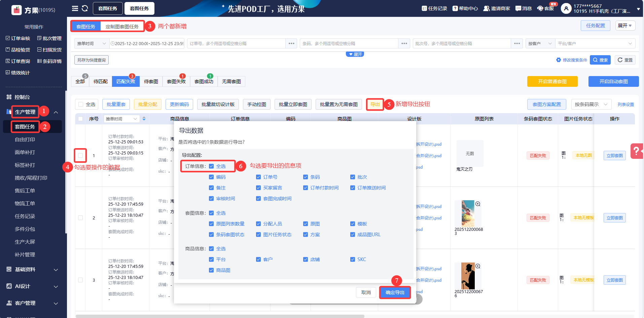Uncheck 订单信息 全选 checkbox

tap(211, 166)
